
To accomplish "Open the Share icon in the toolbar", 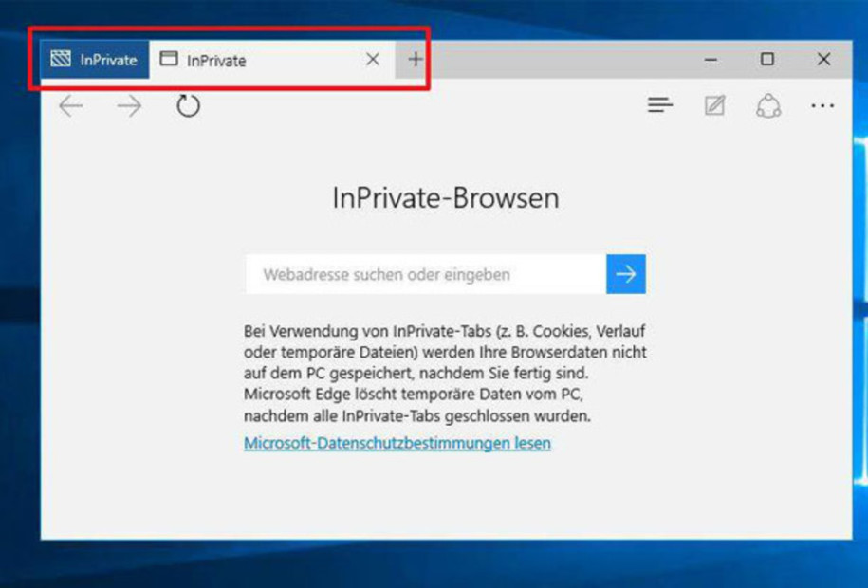I will [x=768, y=105].
